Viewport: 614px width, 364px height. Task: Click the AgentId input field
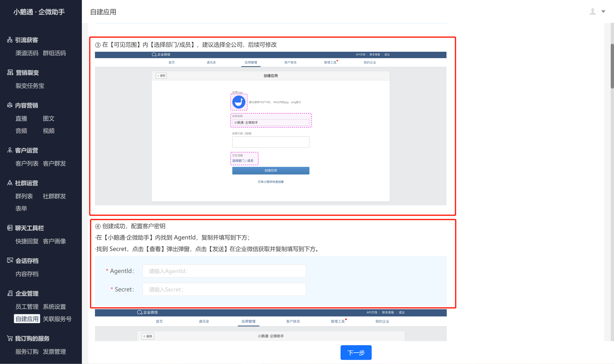tap(224, 271)
